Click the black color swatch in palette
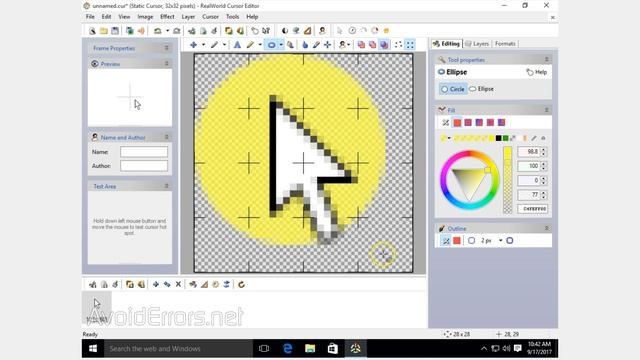640x360 pixels. point(498,138)
